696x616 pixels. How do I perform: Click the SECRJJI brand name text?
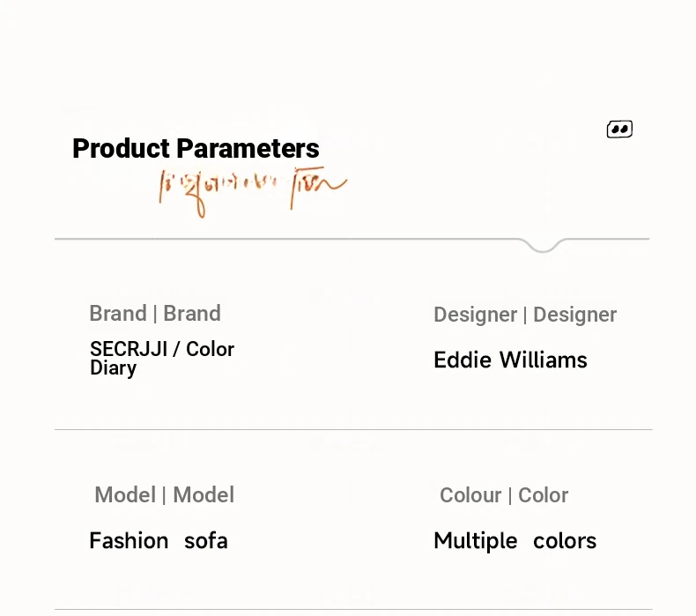click(x=129, y=349)
